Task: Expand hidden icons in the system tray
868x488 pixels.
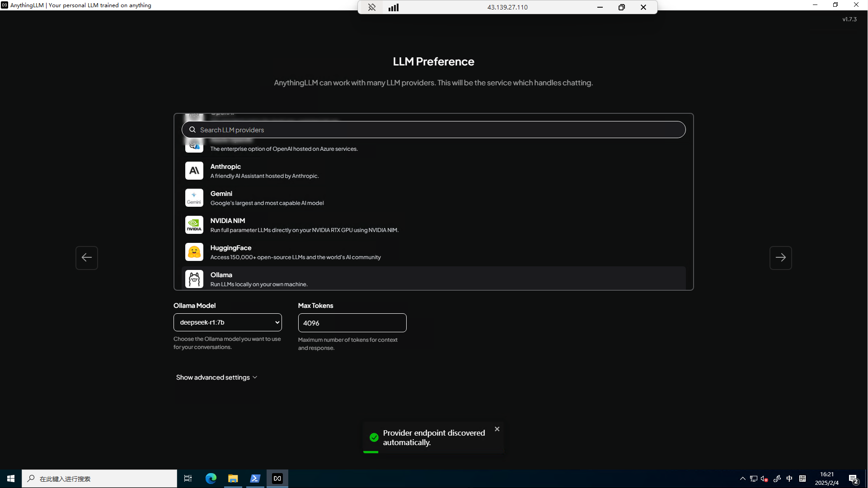Action: tap(742, 479)
